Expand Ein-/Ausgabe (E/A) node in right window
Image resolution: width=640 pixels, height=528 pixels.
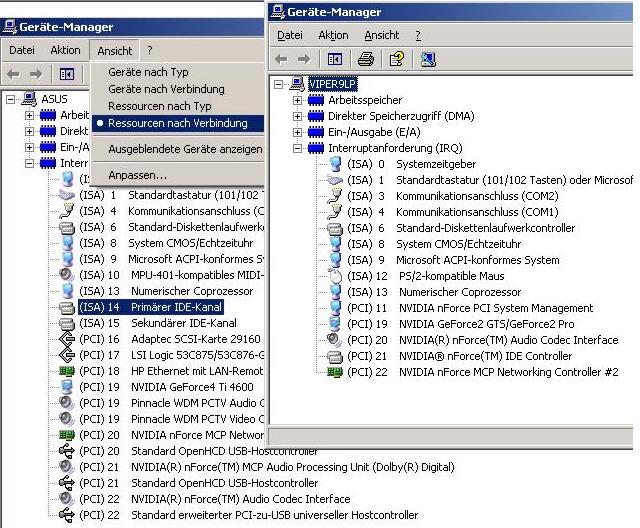click(x=298, y=132)
